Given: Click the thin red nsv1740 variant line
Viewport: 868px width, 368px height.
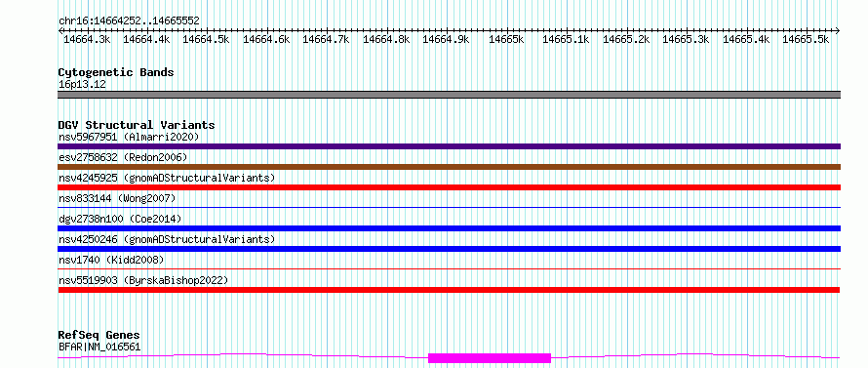Looking at the screenshot, I should click(449, 268).
